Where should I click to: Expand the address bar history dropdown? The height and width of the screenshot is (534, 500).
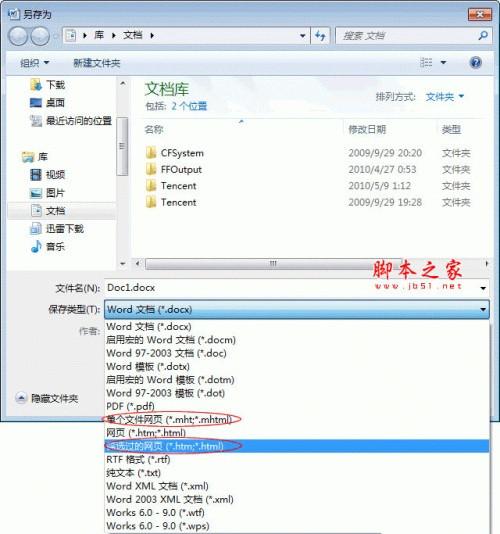302,35
